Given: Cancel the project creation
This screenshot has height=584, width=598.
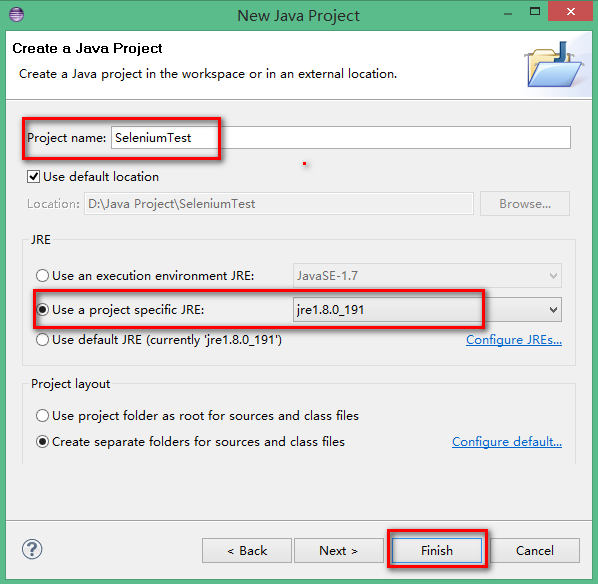Looking at the screenshot, I should click(x=535, y=550).
